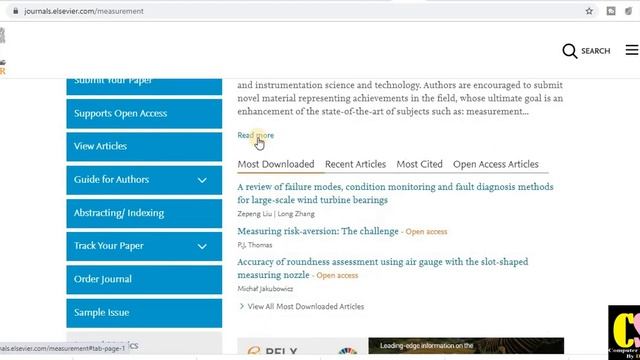Select the Most Downloaded tab
The image size is (640, 360).
click(276, 164)
